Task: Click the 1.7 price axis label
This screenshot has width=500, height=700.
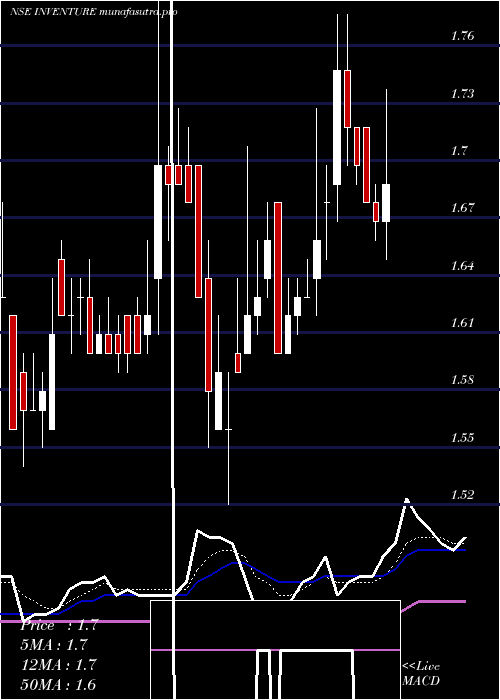Action: (x=459, y=150)
